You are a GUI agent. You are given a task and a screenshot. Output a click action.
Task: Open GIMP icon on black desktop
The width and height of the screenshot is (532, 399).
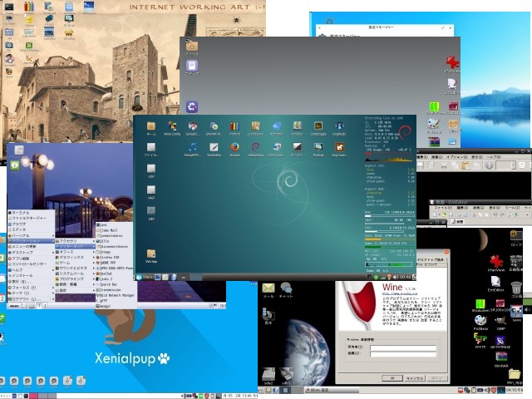[500, 320]
